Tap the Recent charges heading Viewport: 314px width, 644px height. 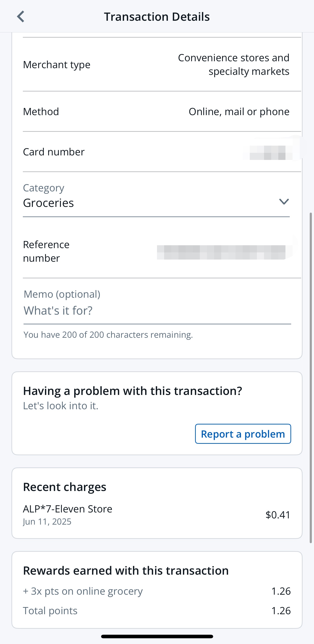coord(65,487)
